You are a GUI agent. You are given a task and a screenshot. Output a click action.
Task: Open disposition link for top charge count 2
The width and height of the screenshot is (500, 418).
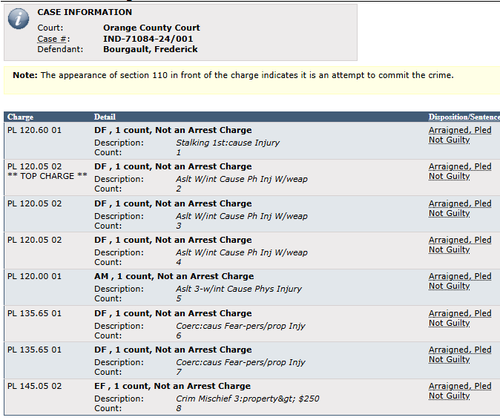click(x=460, y=171)
